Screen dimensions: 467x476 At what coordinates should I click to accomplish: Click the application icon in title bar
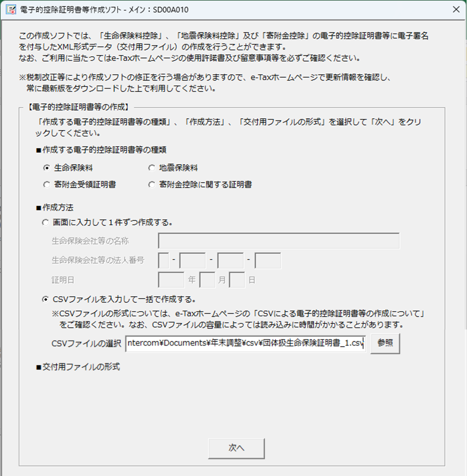coord(11,9)
